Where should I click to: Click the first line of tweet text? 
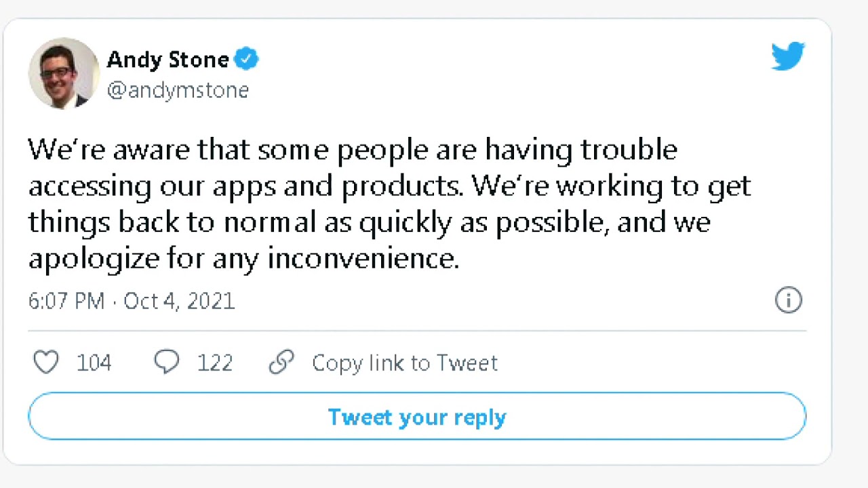[x=353, y=150]
